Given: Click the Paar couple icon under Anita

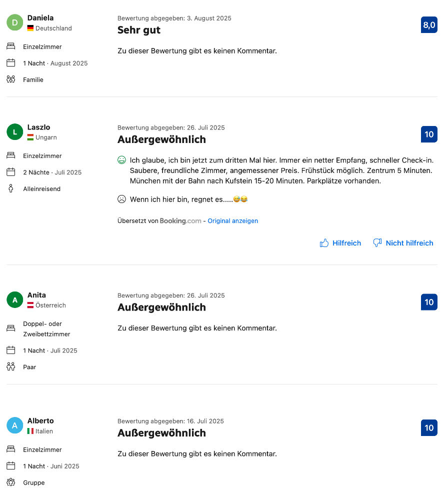Looking at the screenshot, I should 11,366.
